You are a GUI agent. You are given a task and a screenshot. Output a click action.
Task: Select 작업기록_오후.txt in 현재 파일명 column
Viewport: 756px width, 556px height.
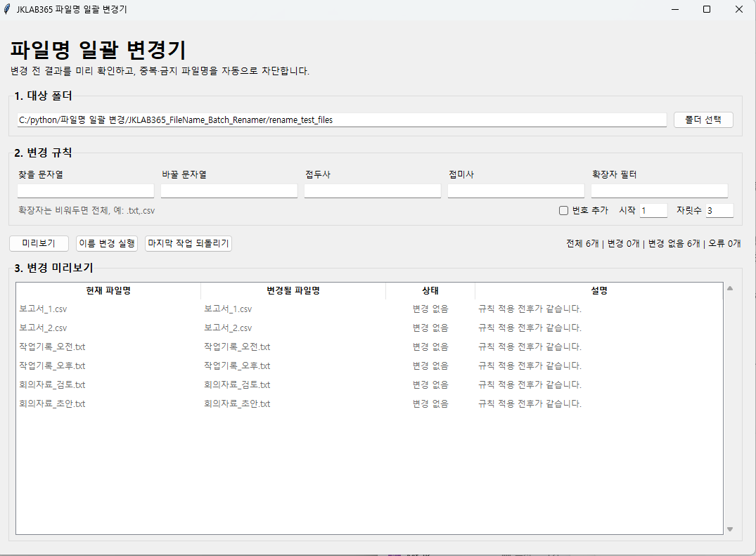click(52, 366)
